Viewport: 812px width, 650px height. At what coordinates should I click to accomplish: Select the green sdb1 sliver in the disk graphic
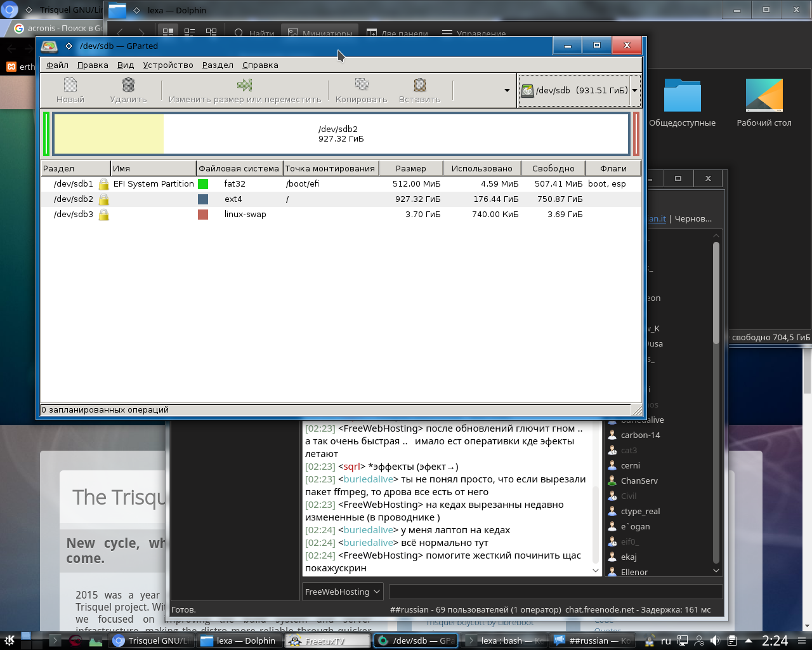(x=46, y=134)
